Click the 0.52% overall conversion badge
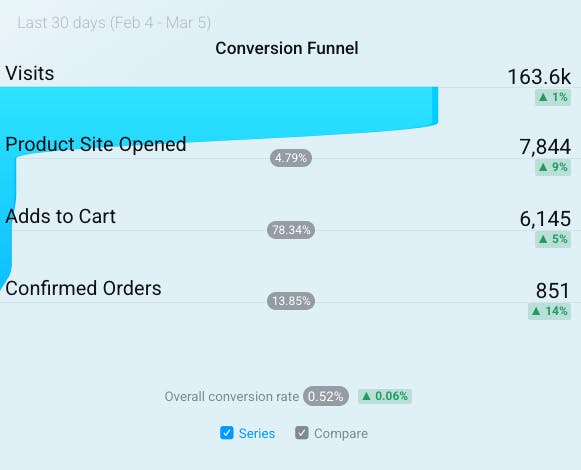Image resolution: width=581 pixels, height=470 pixels. click(326, 396)
